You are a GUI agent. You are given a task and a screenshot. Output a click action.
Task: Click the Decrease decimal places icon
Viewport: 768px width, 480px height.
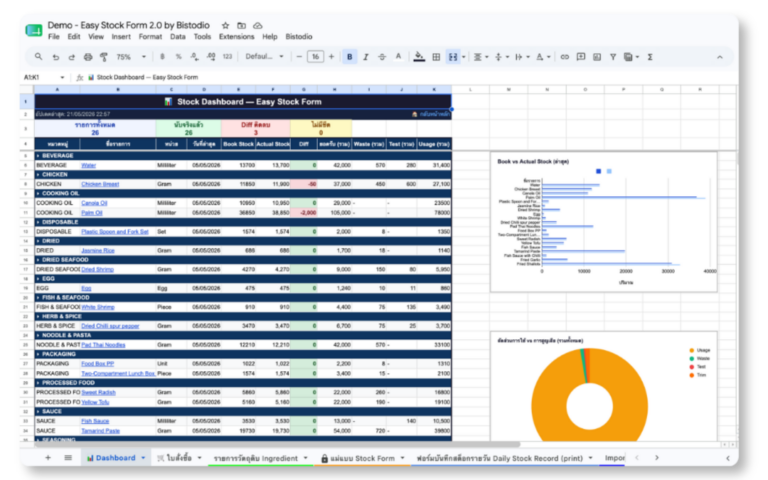coord(194,57)
